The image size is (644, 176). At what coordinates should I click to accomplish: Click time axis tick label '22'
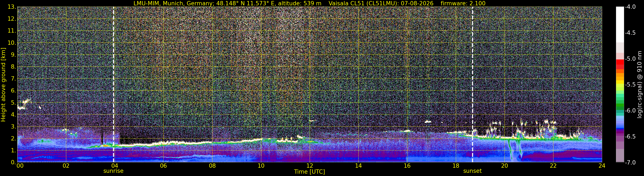(x=553, y=166)
